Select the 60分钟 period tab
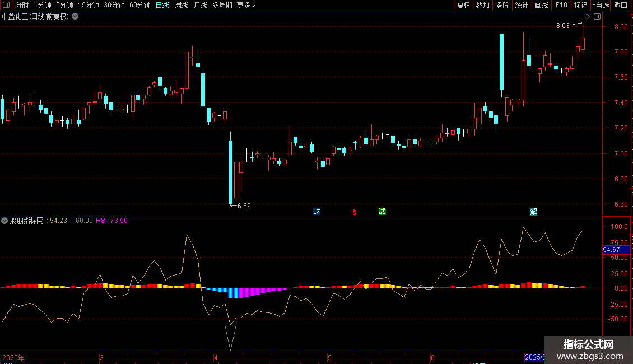 140,5
